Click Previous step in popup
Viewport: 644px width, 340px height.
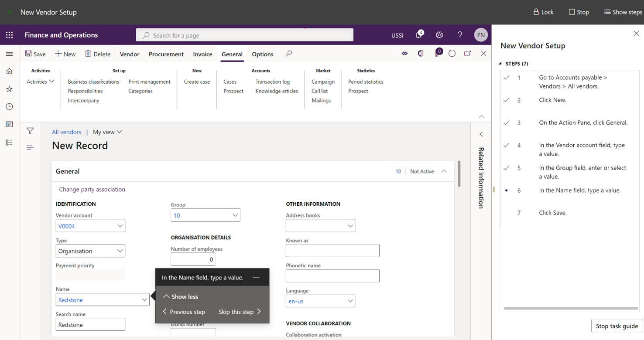[x=184, y=312]
